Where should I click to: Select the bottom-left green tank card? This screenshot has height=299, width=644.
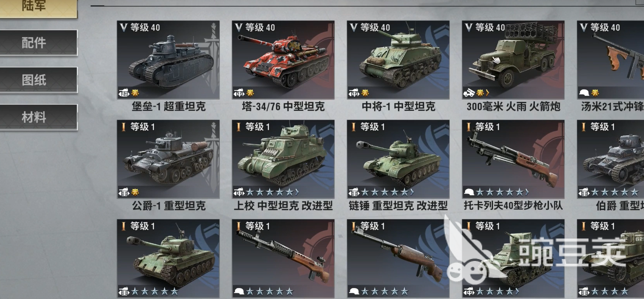coord(168,259)
